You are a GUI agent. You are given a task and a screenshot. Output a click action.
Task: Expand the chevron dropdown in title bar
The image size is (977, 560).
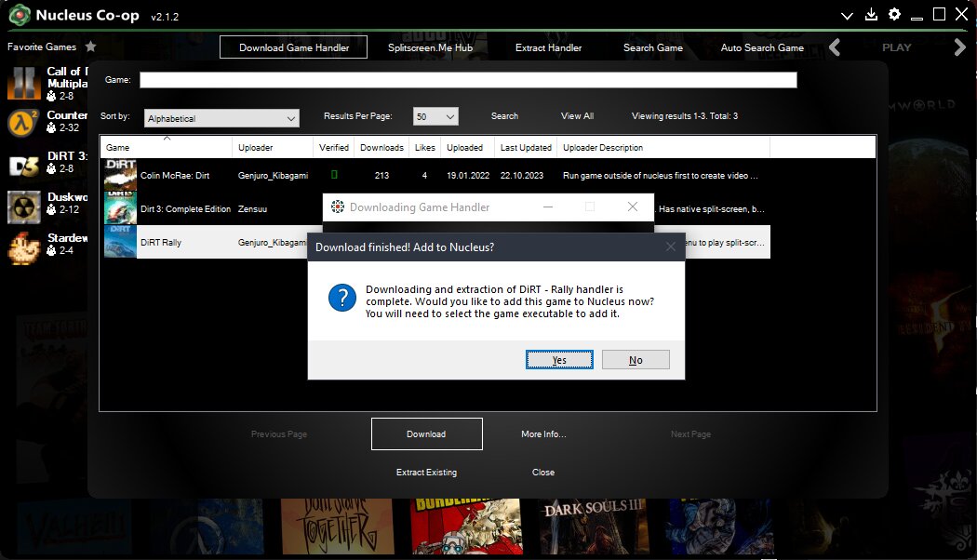coord(847,15)
